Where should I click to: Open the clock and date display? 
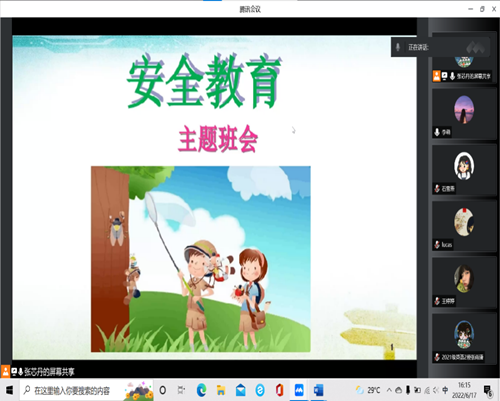click(x=464, y=390)
